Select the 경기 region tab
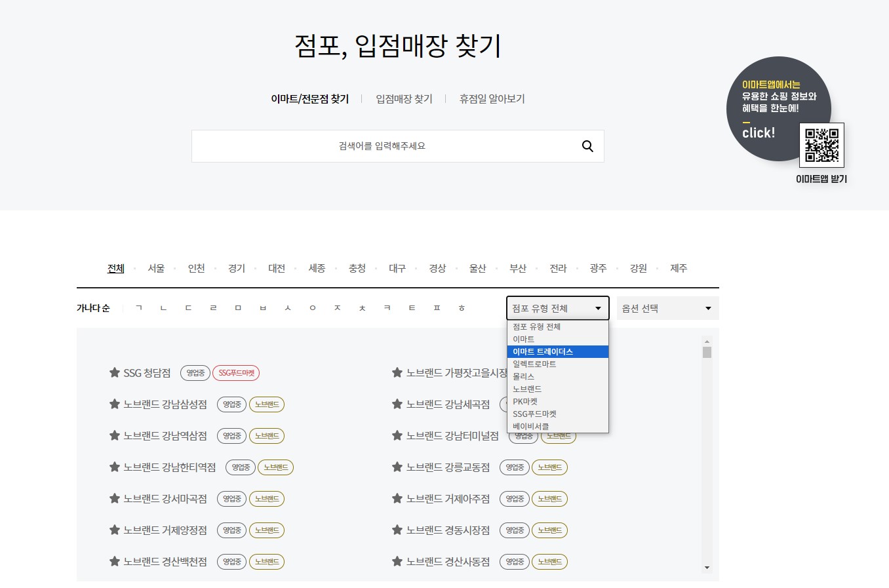Screen dimensions: 889x588 [237, 268]
